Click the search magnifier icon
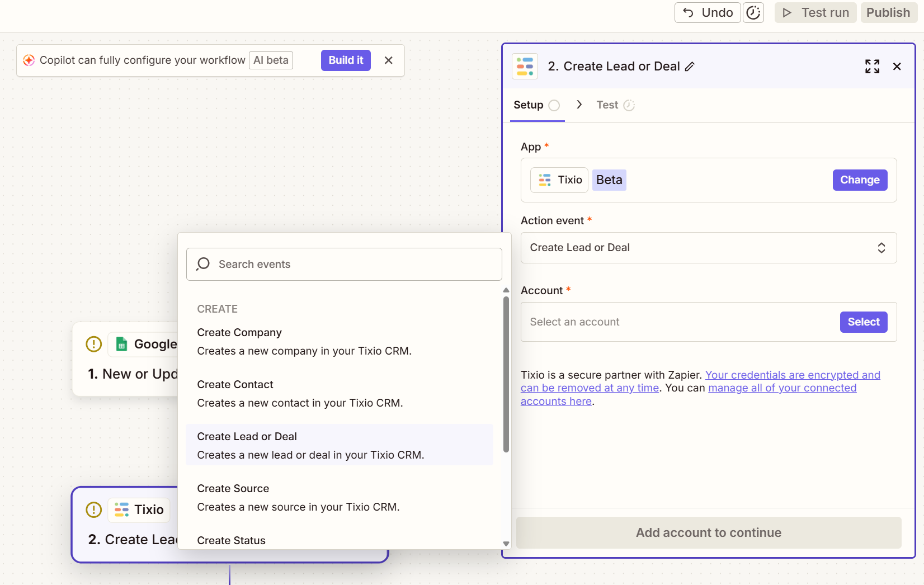 [203, 264]
